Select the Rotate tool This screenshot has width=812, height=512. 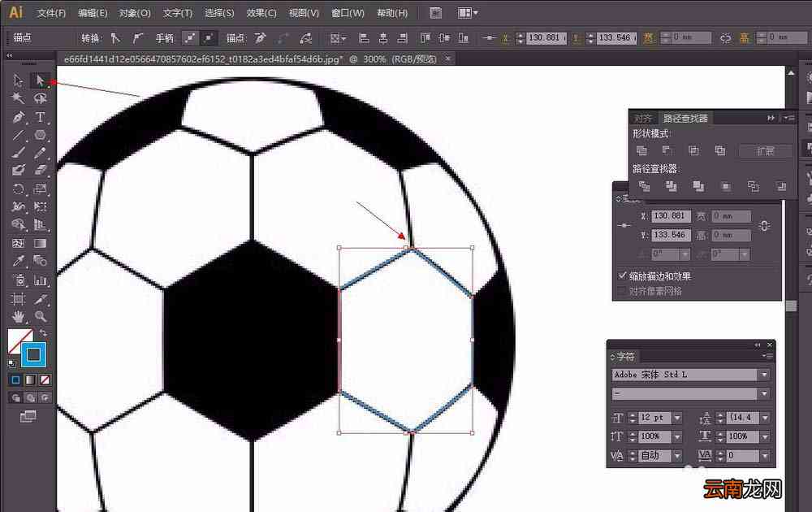18,189
